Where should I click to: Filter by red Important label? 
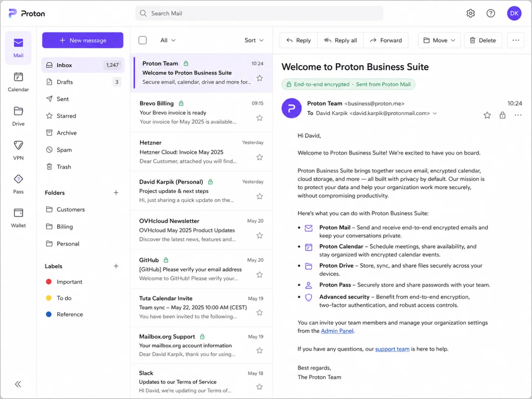click(x=83, y=282)
